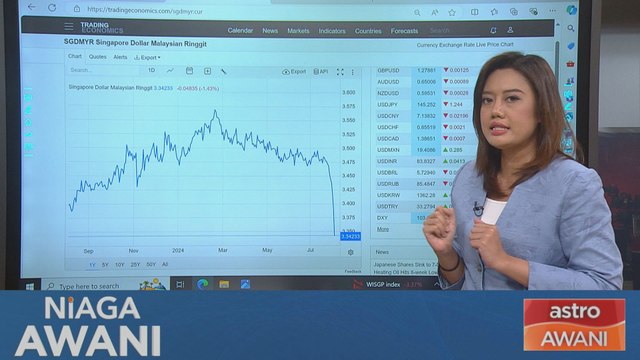
Task: Add page to favorites star icon
Action: pos(452,13)
